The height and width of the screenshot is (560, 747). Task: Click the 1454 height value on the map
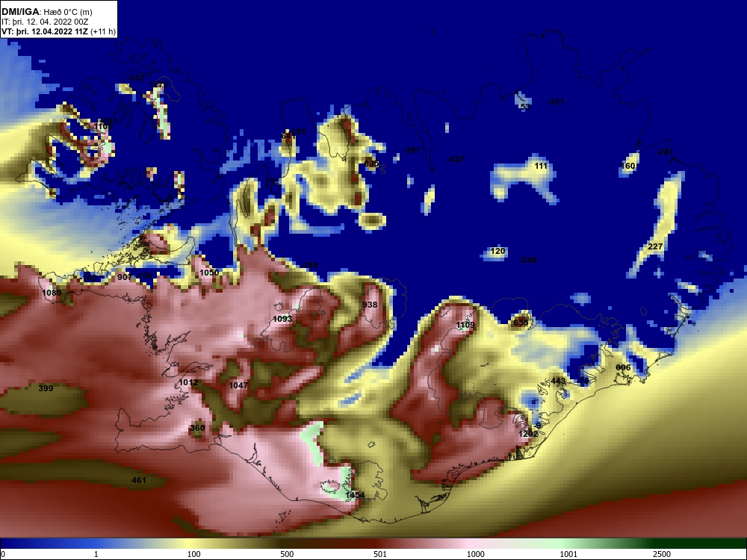tap(355, 495)
